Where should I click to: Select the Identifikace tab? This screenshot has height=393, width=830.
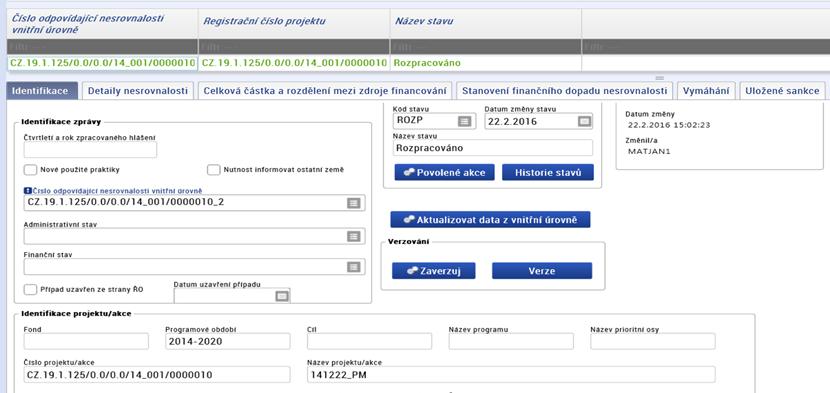(x=42, y=91)
